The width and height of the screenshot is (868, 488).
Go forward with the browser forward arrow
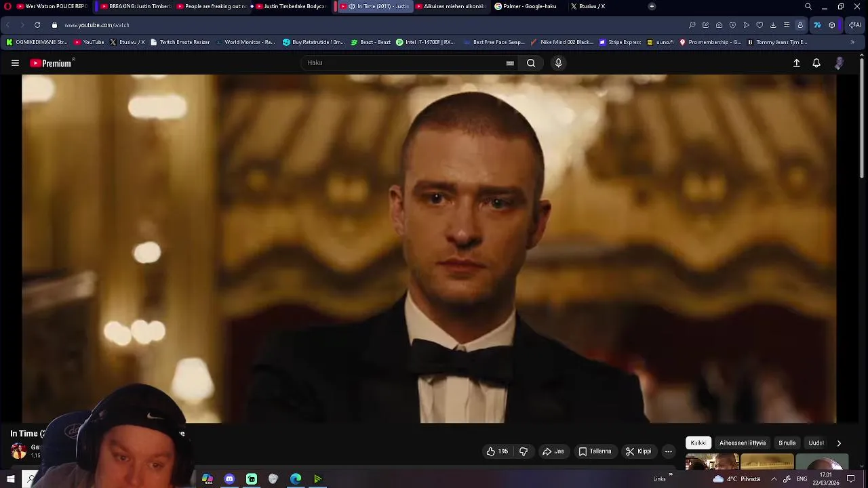(22, 25)
